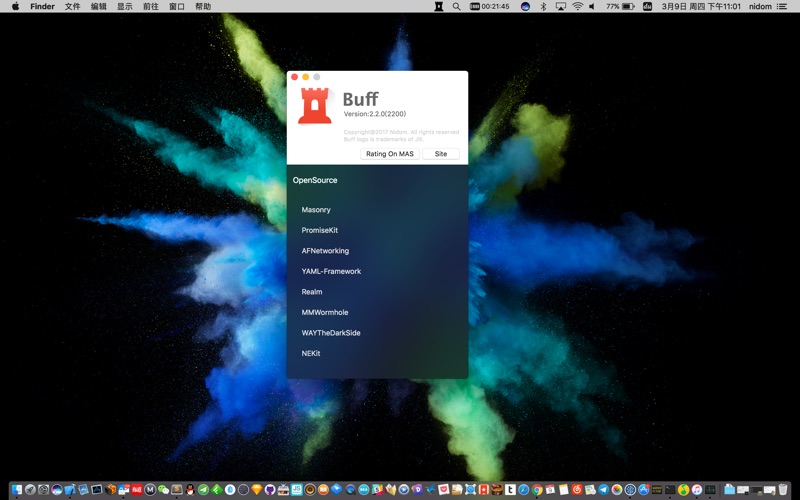Screen dimensions: 800x500
Task: Open the Wi-Fi status menu
Action: (578, 6)
